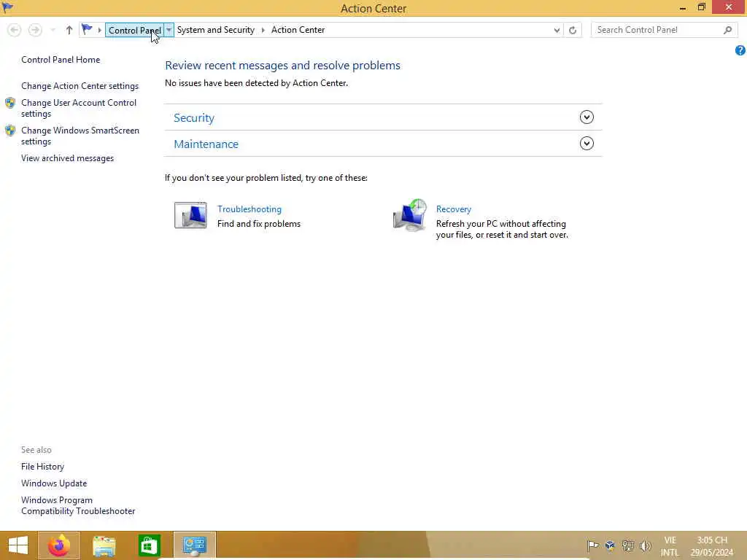Image resolution: width=747 pixels, height=560 pixels.
Task: Open the taskbar clock and date
Action: pos(712,546)
